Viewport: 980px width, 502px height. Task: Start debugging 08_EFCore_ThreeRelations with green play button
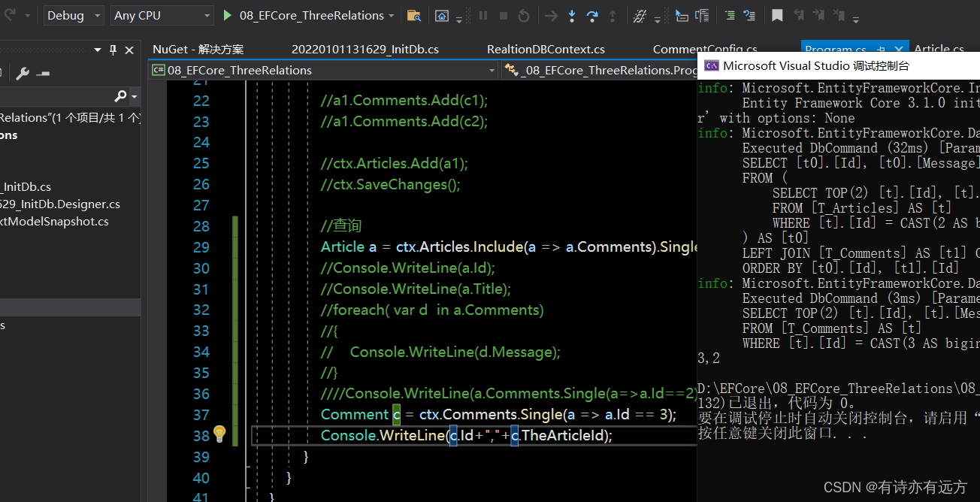tap(228, 15)
